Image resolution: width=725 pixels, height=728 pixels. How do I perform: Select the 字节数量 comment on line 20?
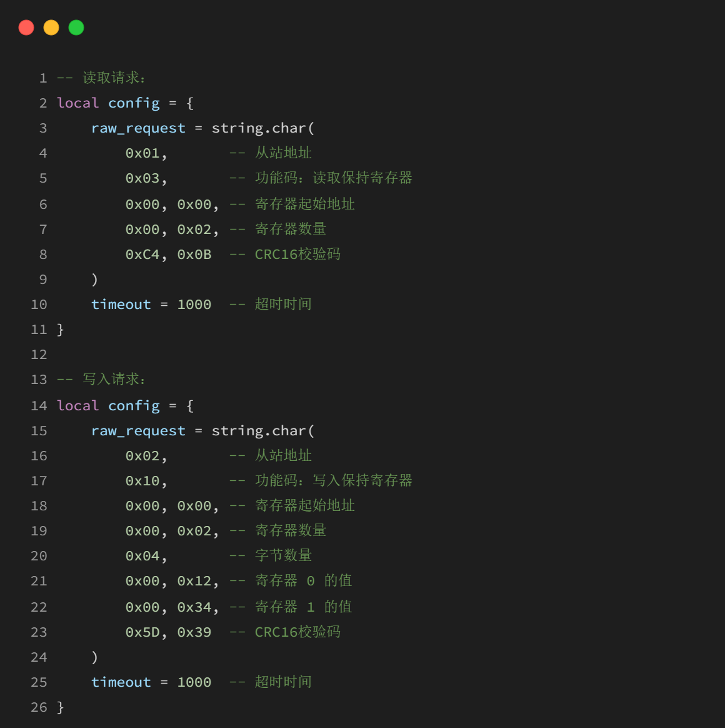283,555
